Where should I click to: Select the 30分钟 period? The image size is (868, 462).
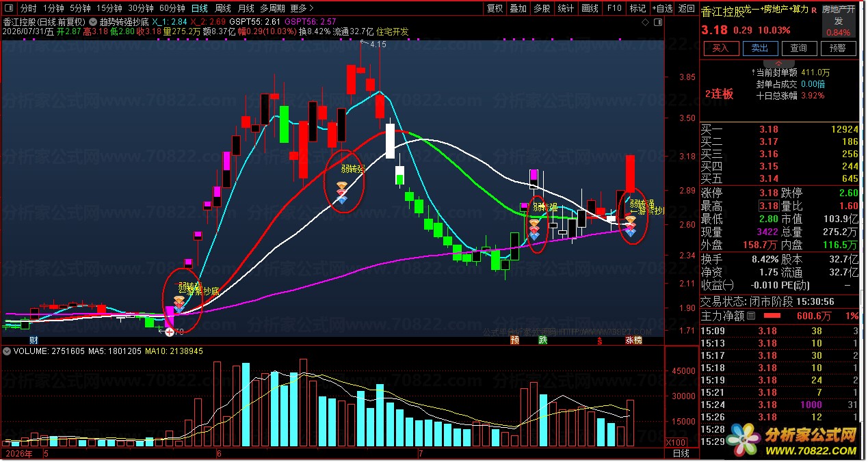tap(140, 9)
